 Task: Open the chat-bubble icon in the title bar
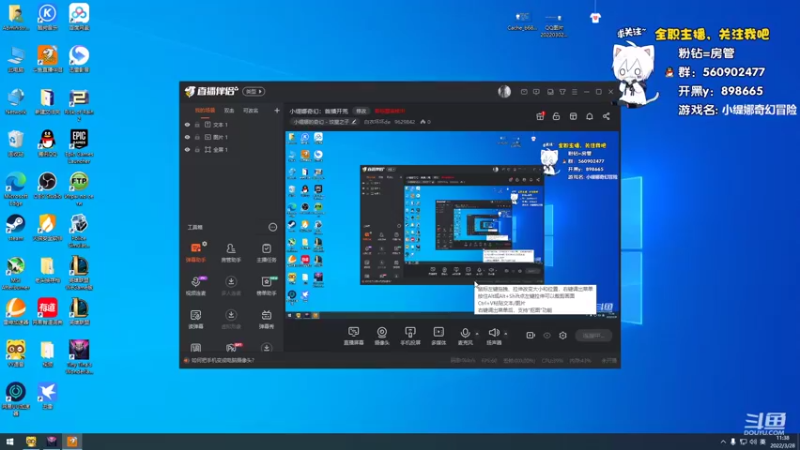536,92
